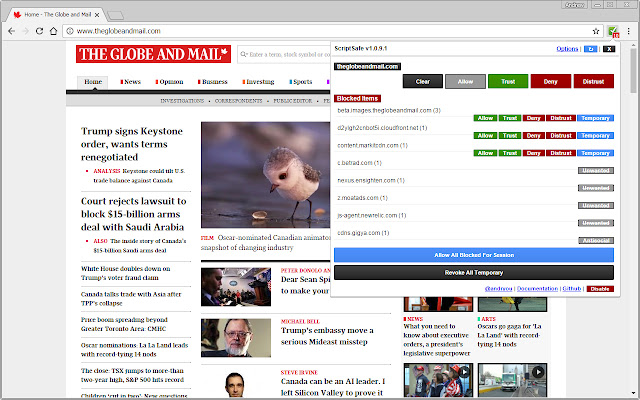
Task: Click Revoke All Temporary button
Action: pos(474,273)
